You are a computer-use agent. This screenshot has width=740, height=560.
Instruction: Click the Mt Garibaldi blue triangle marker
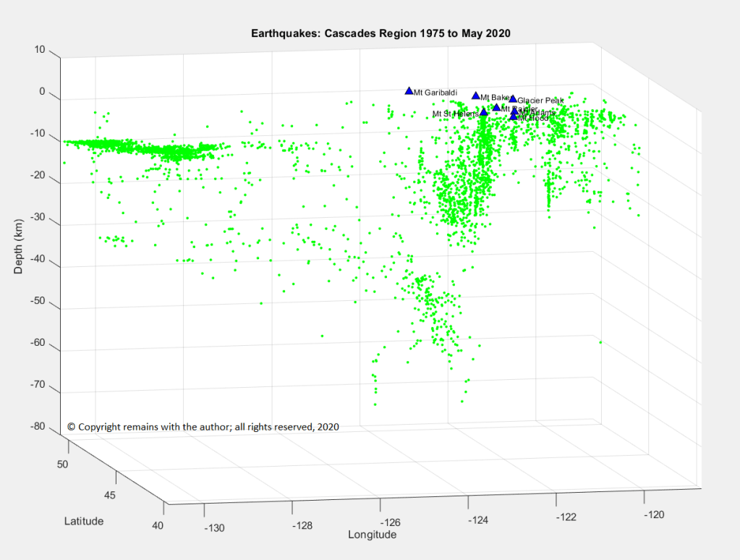coord(409,91)
